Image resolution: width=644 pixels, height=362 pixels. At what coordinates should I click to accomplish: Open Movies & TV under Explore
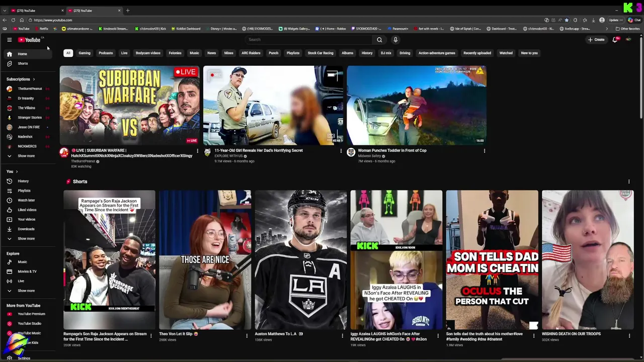click(x=27, y=271)
